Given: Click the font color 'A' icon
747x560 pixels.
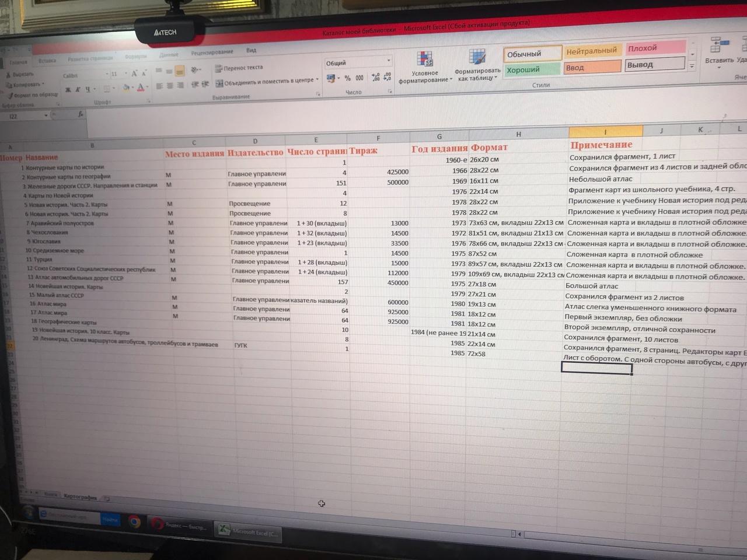Looking at the screenshot, I should click(x=140, y=88).
